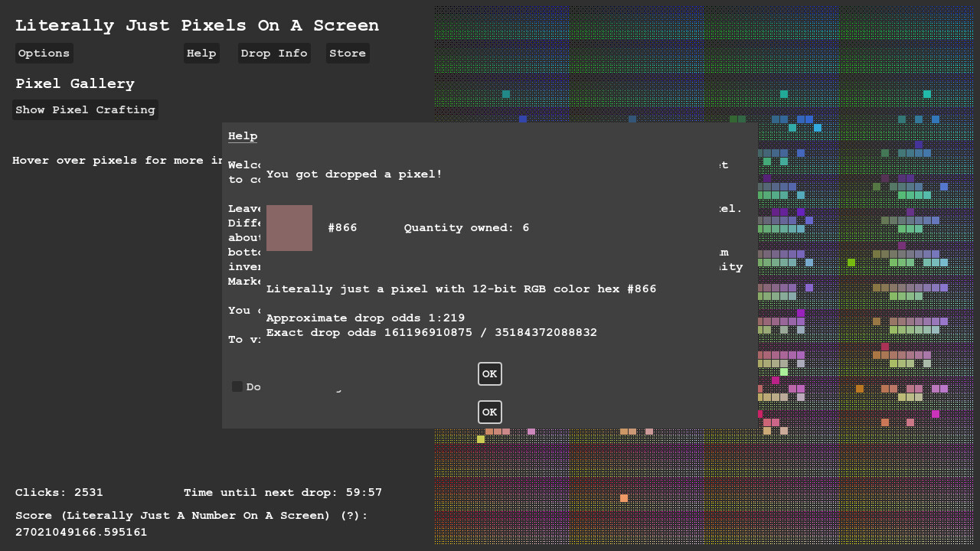Click the Clicks counter

click(x=59, y=492)
